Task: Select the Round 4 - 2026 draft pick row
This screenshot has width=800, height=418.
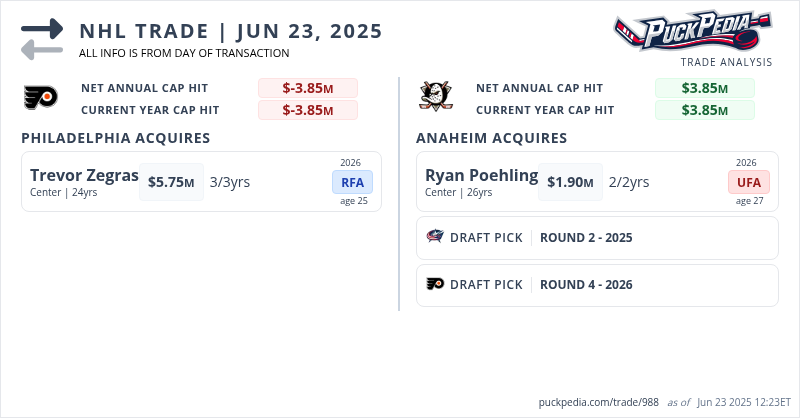Action: [x=597, y=285]
